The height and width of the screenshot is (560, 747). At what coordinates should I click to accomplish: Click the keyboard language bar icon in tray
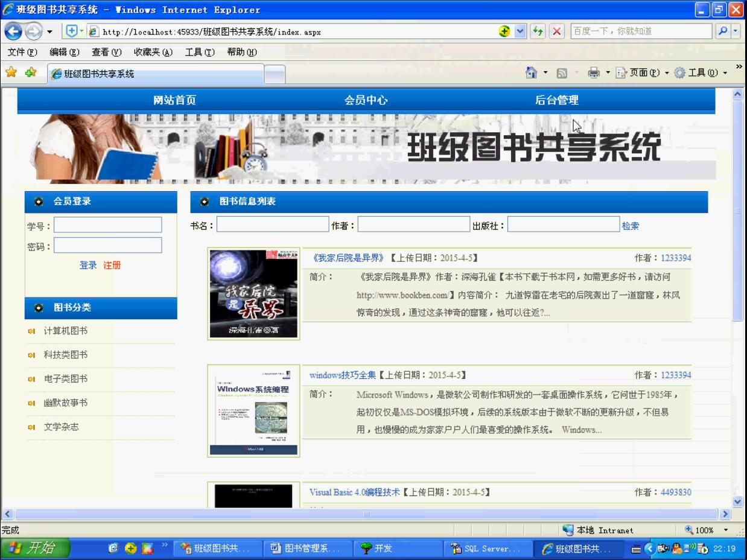pos(636,549)
